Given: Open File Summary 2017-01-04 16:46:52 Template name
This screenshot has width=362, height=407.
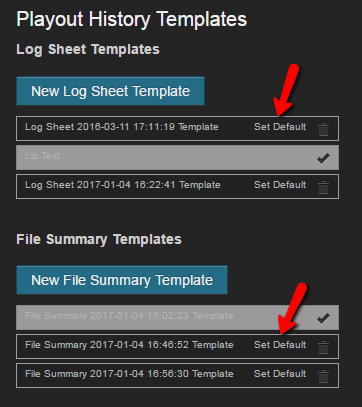Looking at the screenshot, I should 129,345.
